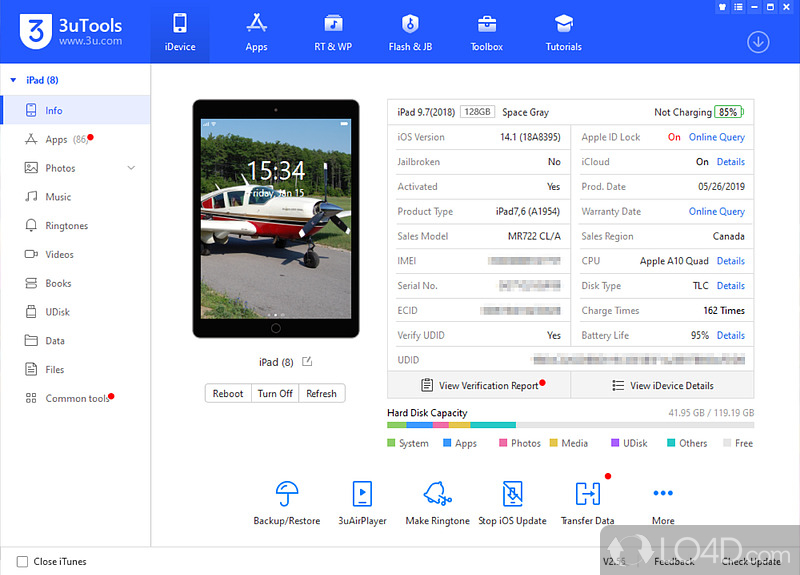This screenshot has height=575, width=800.
Task: Launch the Make Ringtone tool
Action: click(x=437, y=494)
